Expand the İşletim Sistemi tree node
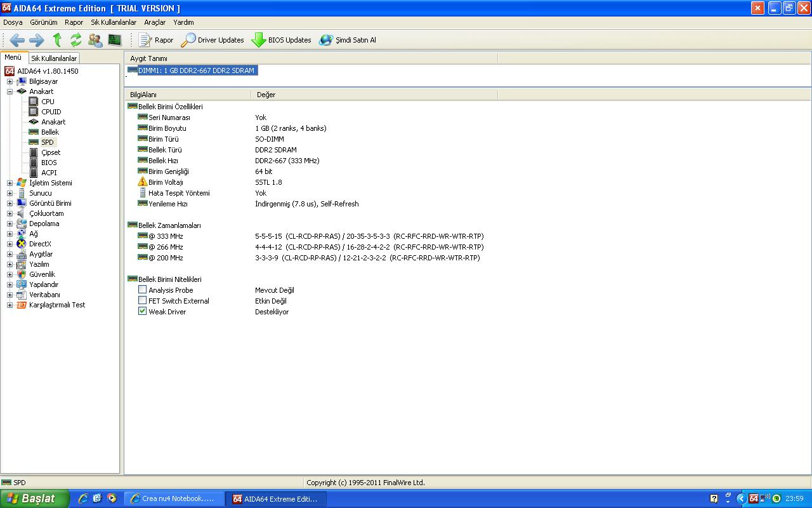The image size is (812, 508). tap(10, 183)
